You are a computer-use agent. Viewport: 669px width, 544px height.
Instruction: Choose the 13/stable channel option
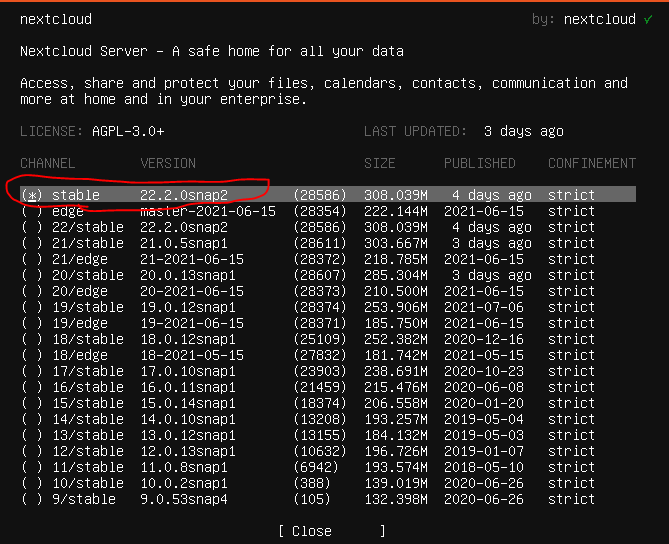[32, 435]
